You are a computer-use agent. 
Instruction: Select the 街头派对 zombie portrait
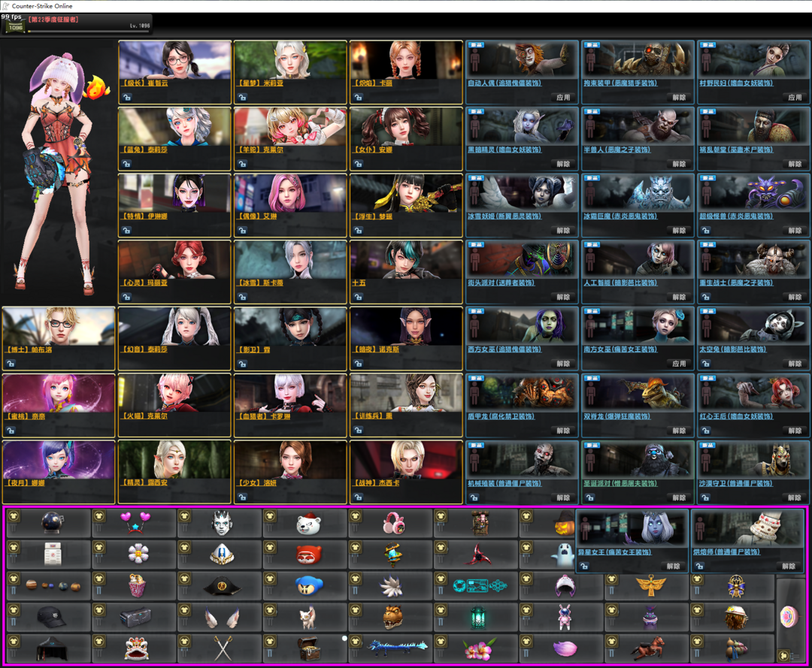pyautogui.click(x=522, y=260)
